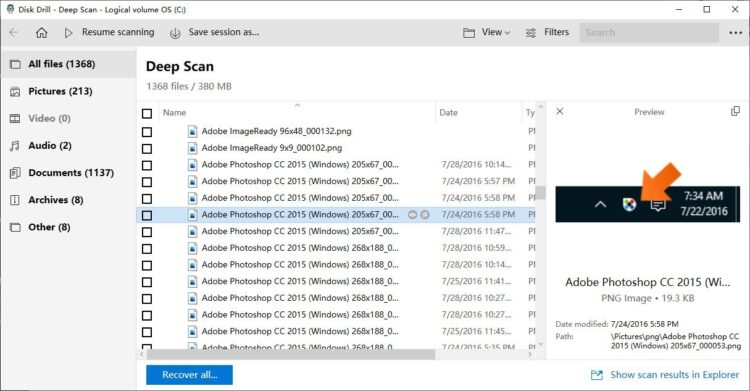Click the Filters button label
Screen dimensions: 750x391
[x=556, y=32]
